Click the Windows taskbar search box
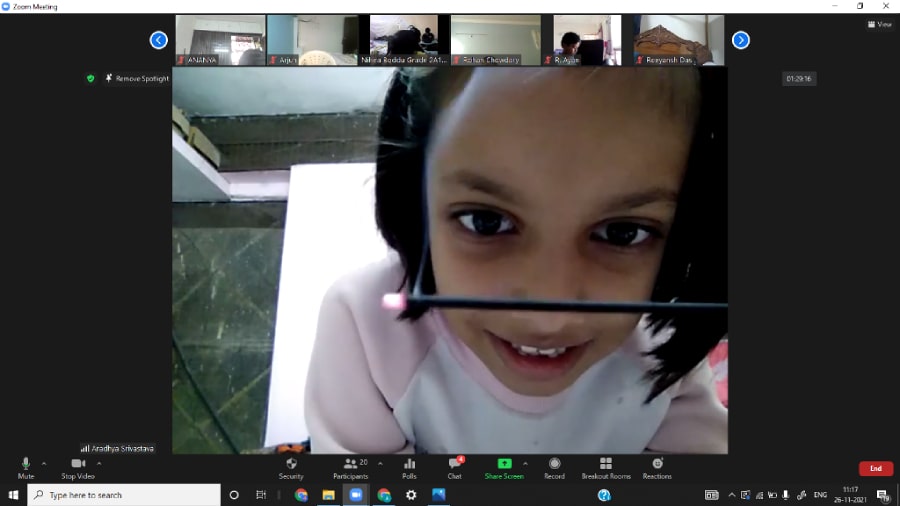The image size is (900, 506). 124,495
